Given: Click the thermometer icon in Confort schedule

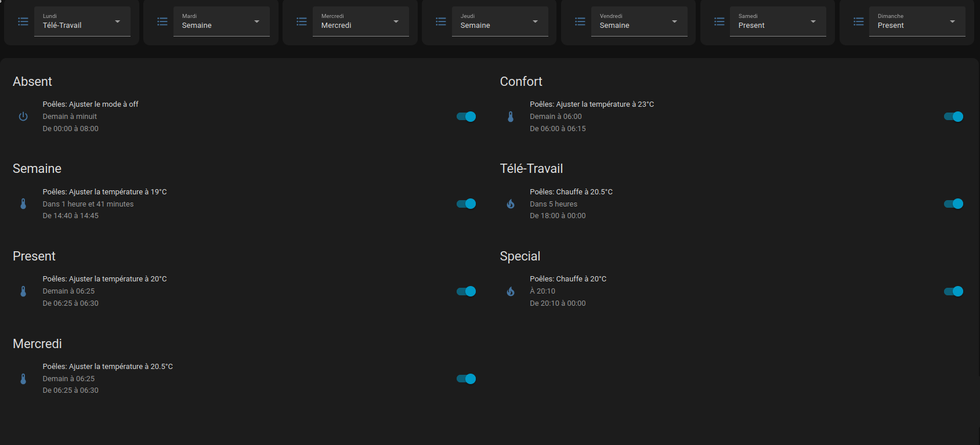Looking at the screenshot, I should [x=511, y=117].
